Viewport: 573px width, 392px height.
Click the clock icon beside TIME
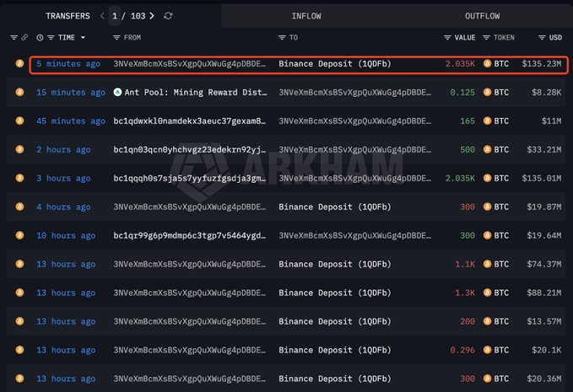(x=40, y=38)
